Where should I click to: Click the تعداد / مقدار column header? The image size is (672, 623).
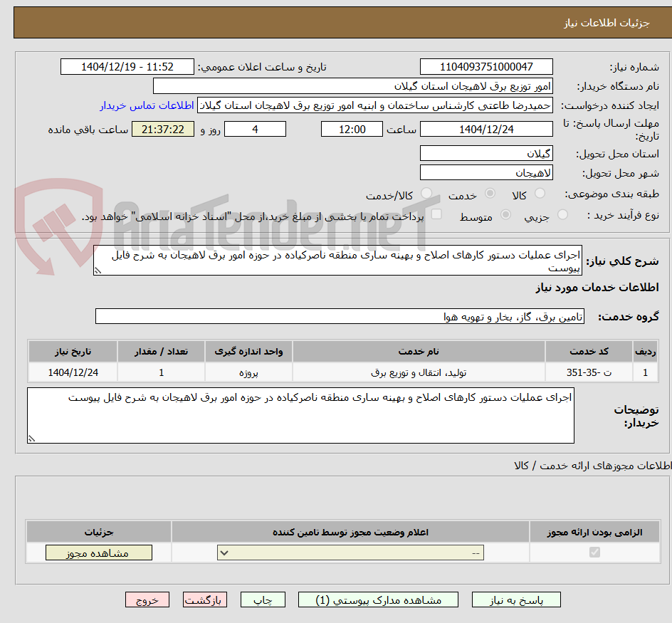(161, 352)
